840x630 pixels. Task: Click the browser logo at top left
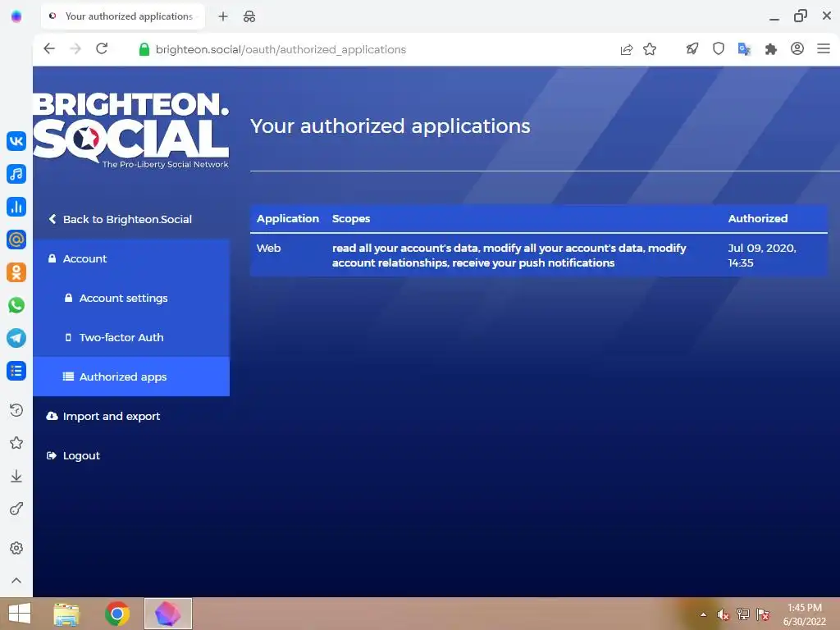16,16
